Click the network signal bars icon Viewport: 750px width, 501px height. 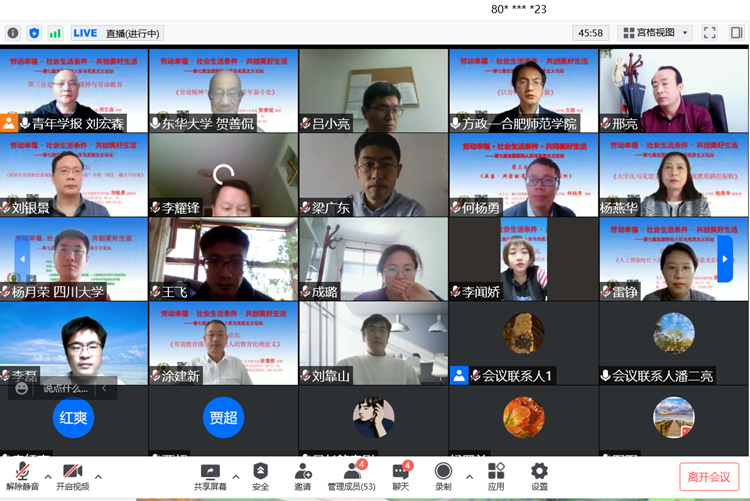(55, 33)
